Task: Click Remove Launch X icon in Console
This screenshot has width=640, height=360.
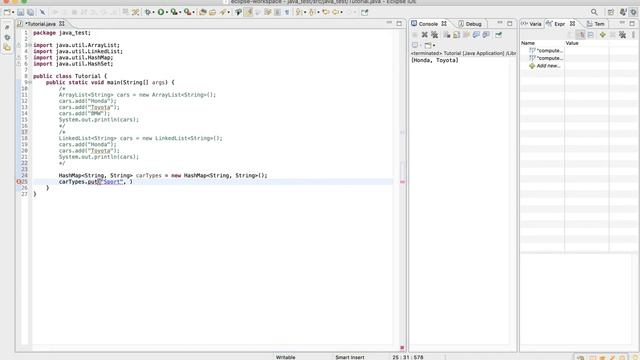Action: click(x=424, y=35)
